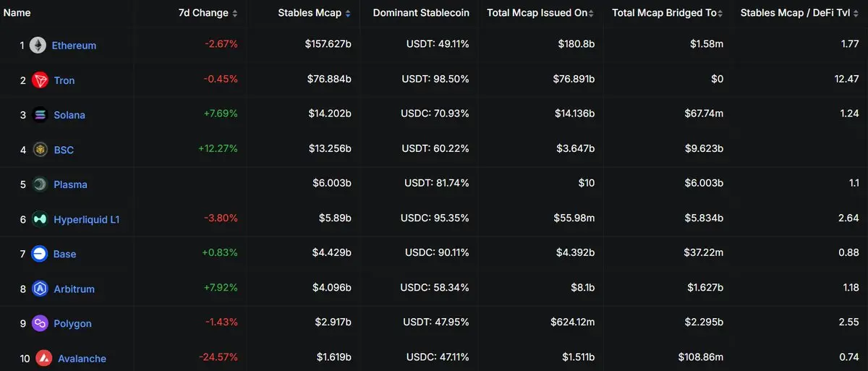Click the Base chain logo icon
The height and width of the screenshot is (371, 868).
pos(40,254)
